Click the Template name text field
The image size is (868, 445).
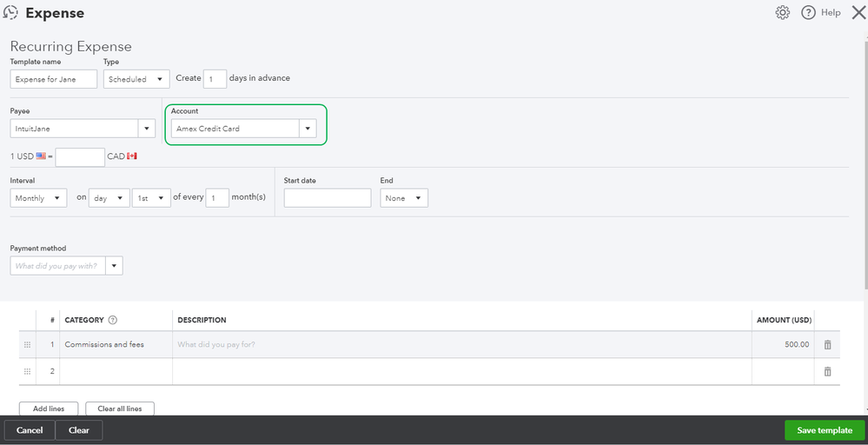[54, 79]
